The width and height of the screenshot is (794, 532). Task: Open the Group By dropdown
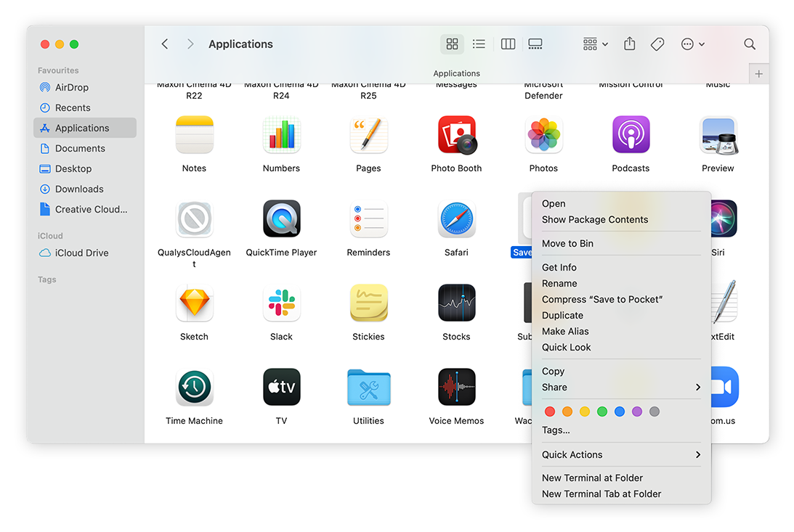[x=595, y=44]
